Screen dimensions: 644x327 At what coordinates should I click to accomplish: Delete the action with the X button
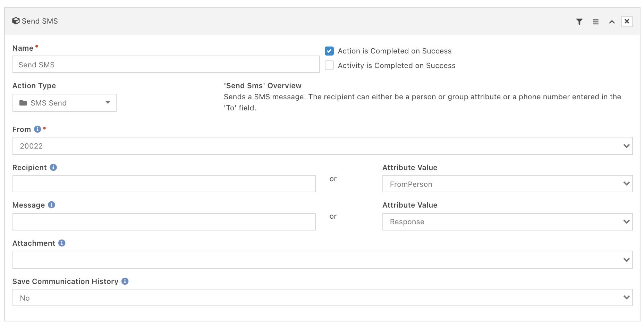tap(627, 22)
